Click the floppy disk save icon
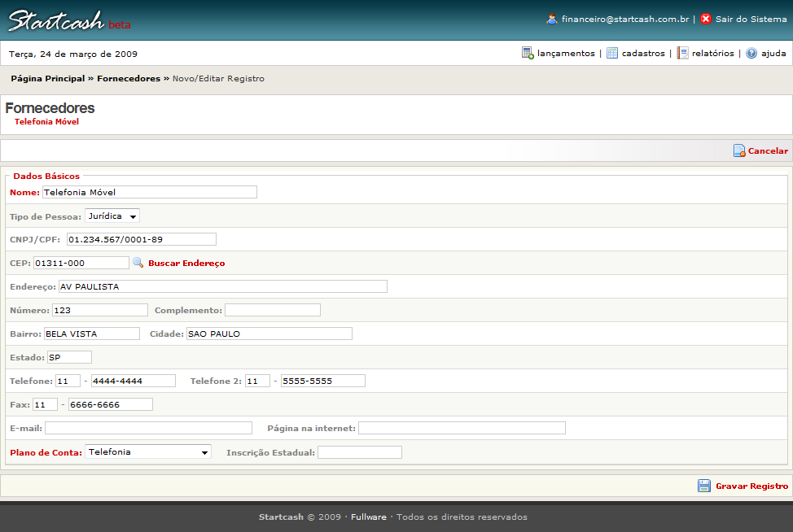Screen dimensions: 793x532 pyautogui.click(x=704, y=486)
